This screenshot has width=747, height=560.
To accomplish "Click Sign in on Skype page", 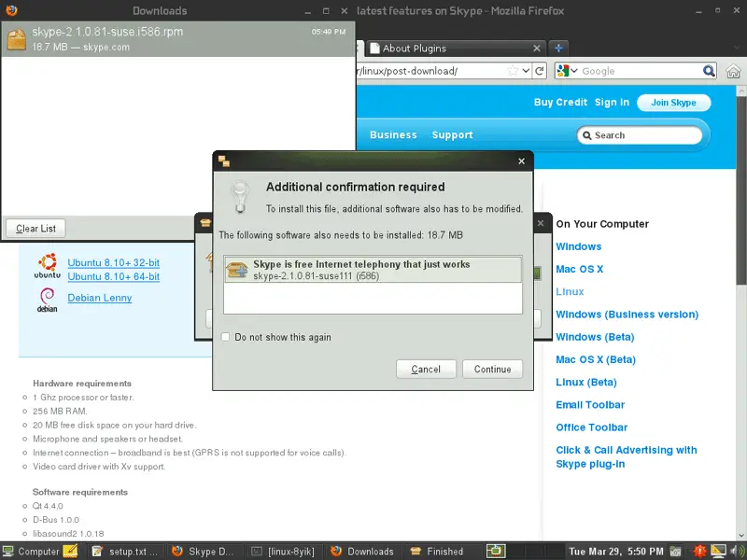I will (x=612, y=103).
